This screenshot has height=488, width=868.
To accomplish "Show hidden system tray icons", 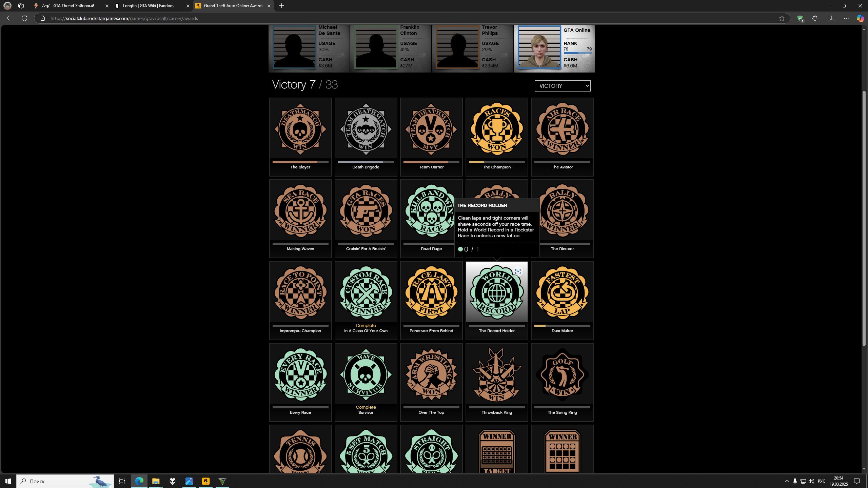I will click(787, 481).
